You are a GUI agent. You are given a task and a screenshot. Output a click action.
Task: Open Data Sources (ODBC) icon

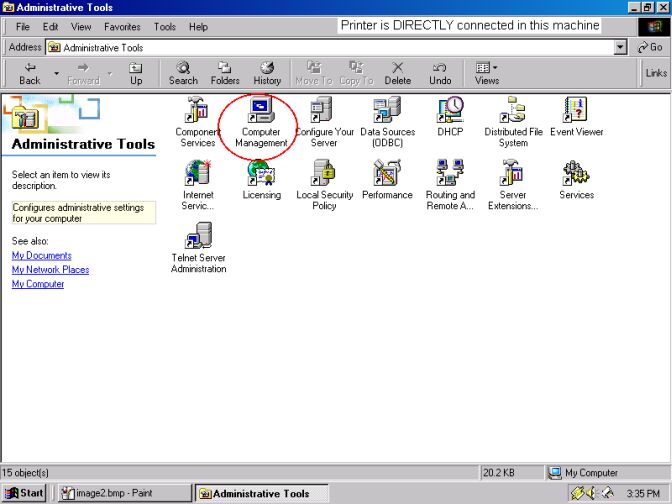387,111
